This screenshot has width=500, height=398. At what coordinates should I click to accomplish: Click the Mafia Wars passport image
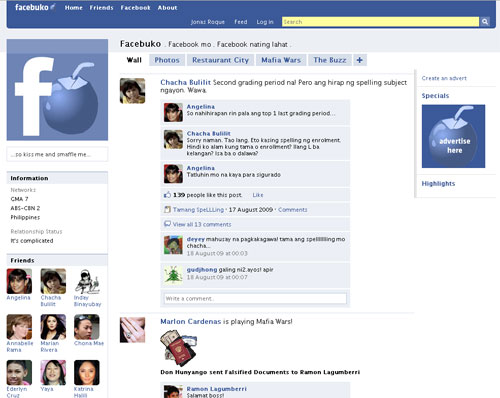point(178,348)
